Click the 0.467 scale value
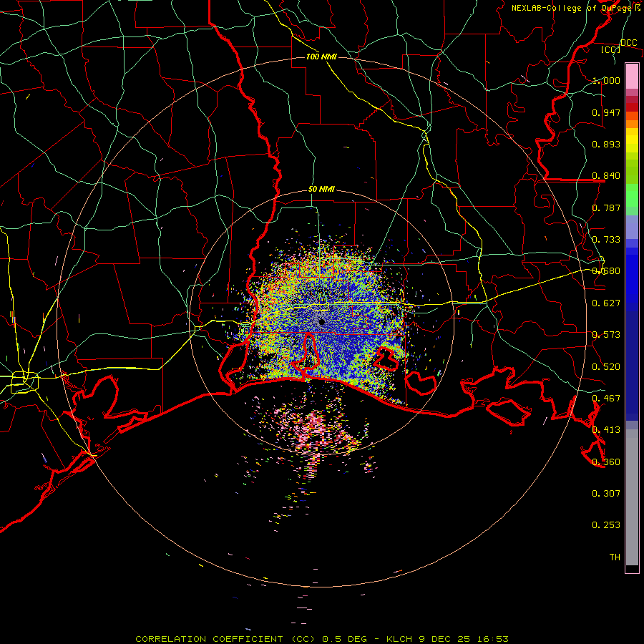Viewport: 644px width, 644px height. 606,399
